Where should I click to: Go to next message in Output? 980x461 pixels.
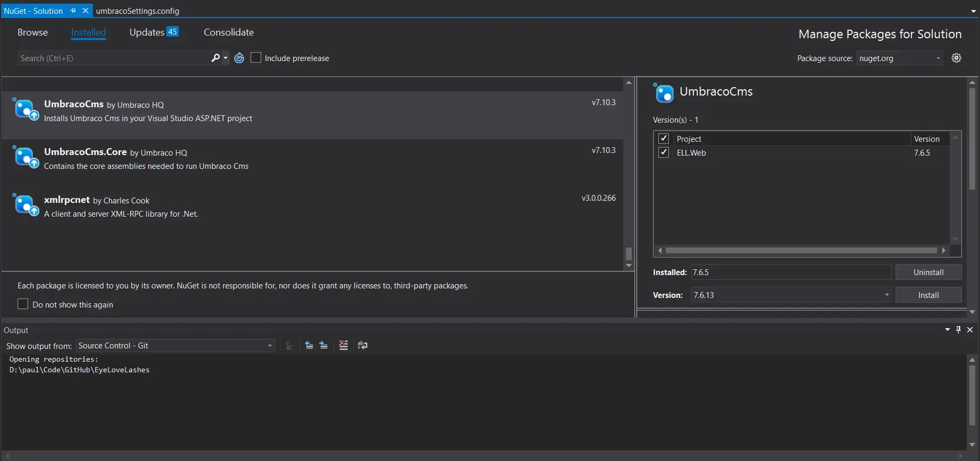(323, 345)
